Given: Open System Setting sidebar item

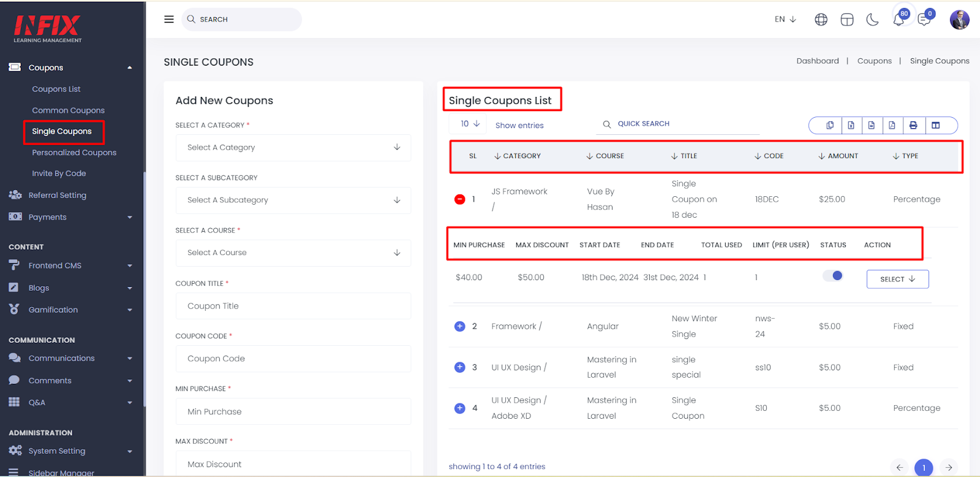Looking at the screenshot, I should pyautogui.click(x=70, y=451).
